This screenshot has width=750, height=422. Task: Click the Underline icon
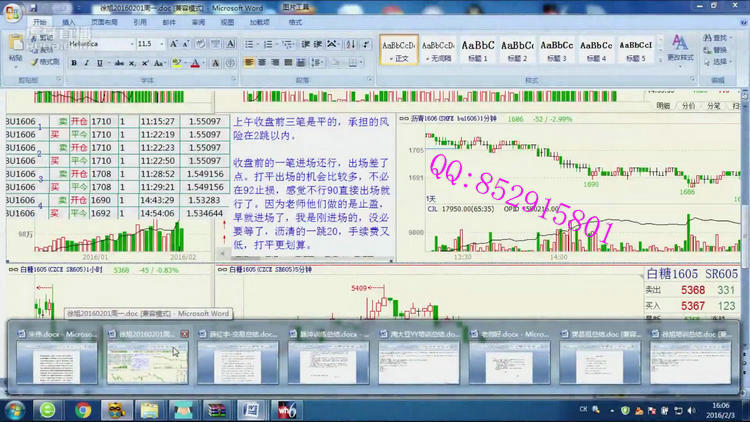click(x=99, y=63)
